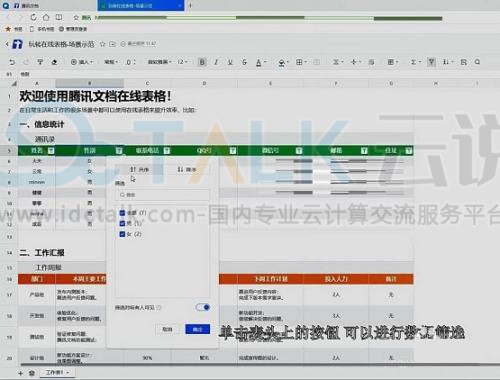
Task: Uncheck the 女 filter option
Action: (x=122, y=234)
